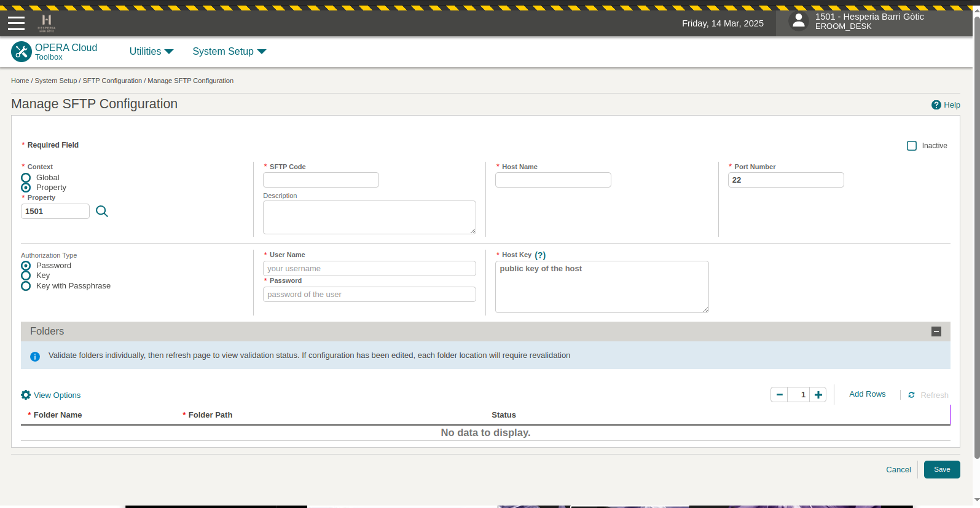980x508 pixels.
Task: Select the Key authorization radio button
Action: [x=26, y=276]
